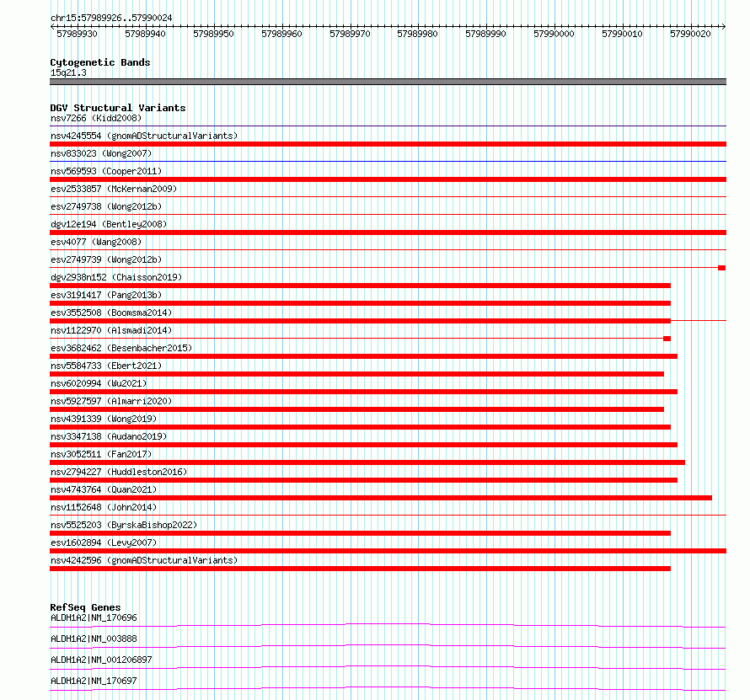Screen dimensions: 750x700
Task: Click variant nsv5927597 (Almarri2020)
Action: click(111, 401)
